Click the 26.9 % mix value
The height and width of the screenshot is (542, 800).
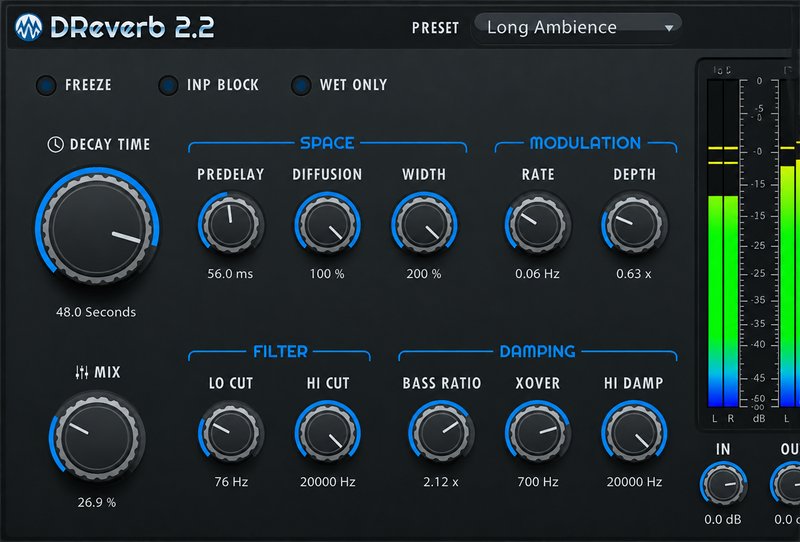pos(96,502)
